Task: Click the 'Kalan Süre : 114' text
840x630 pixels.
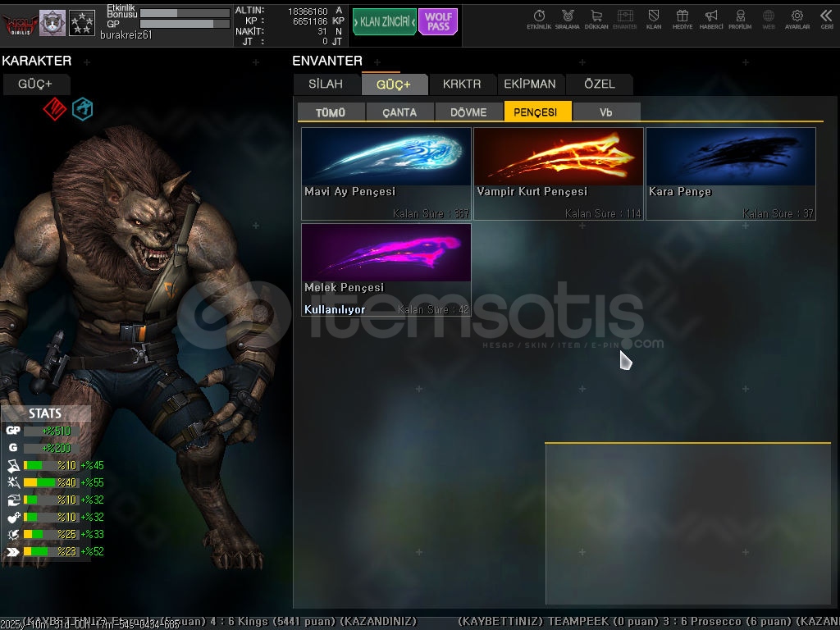Action: tap(603, 213)
